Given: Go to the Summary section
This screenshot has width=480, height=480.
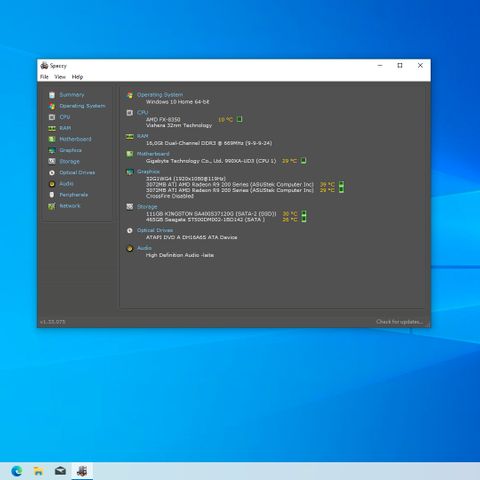Looking at the screenshot, I should click(x=72, y=95).
